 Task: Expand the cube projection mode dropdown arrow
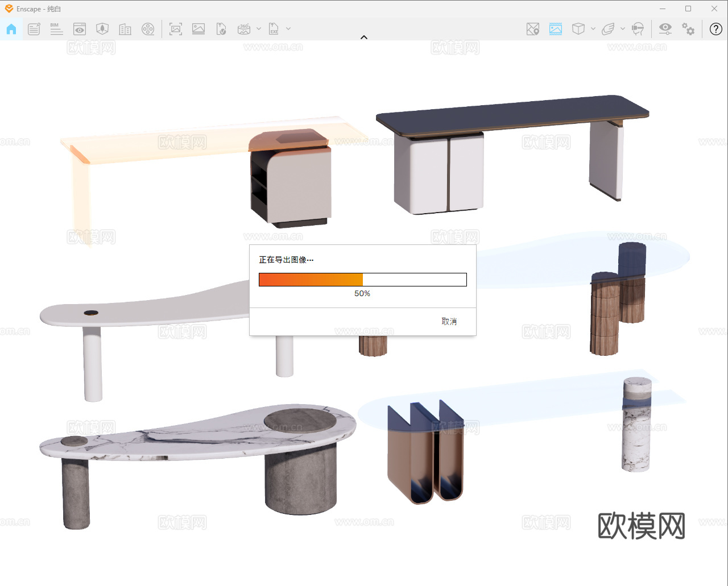click(593, 29)
